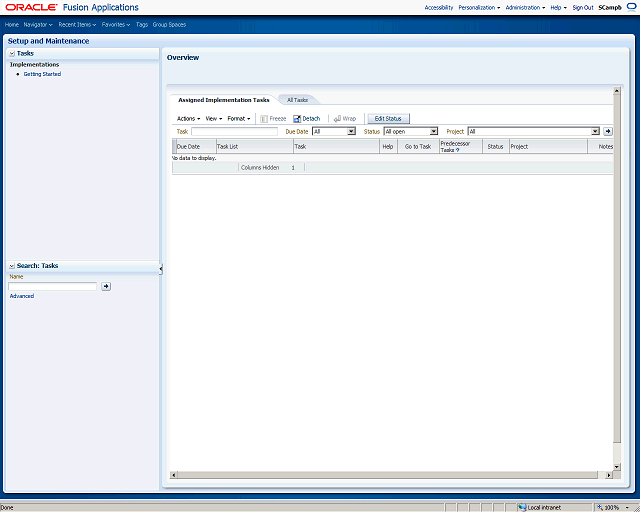Click the vertical scrollbar down arrow

click(x=617, y=466)
